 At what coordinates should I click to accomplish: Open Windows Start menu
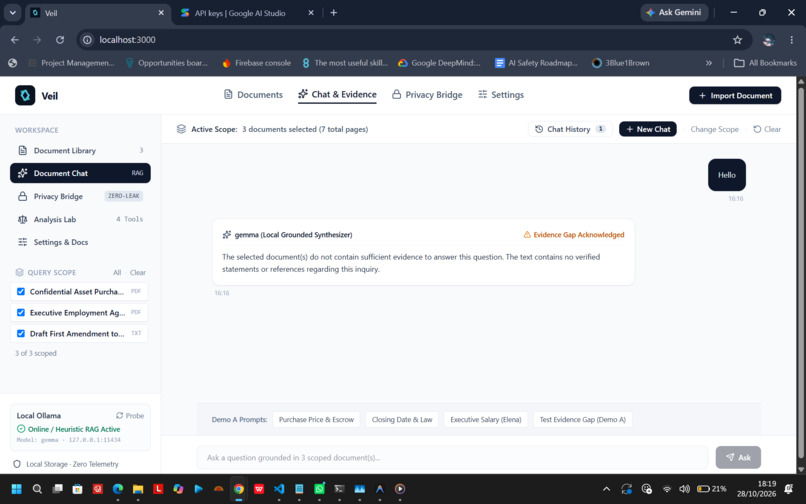[16, 489]
